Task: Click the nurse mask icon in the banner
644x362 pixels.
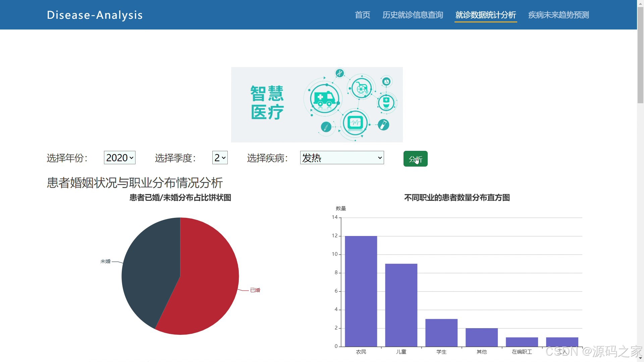Action: (x=386, y=103)
